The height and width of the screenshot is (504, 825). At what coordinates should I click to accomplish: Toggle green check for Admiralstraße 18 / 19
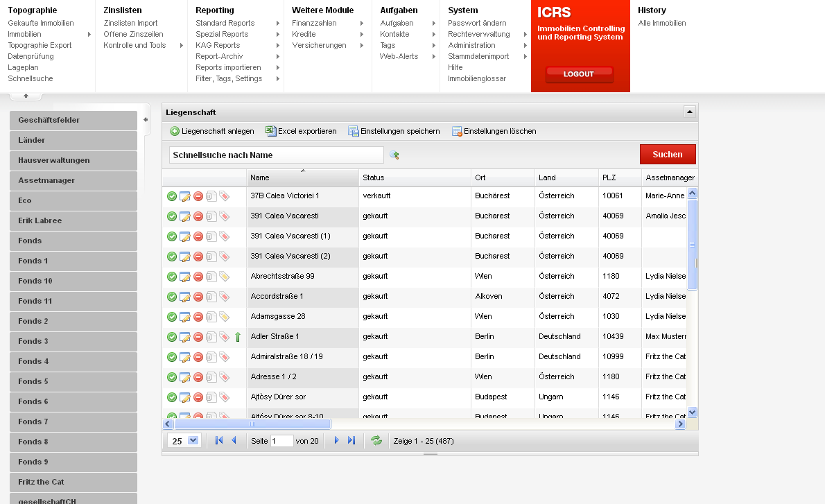171,357
